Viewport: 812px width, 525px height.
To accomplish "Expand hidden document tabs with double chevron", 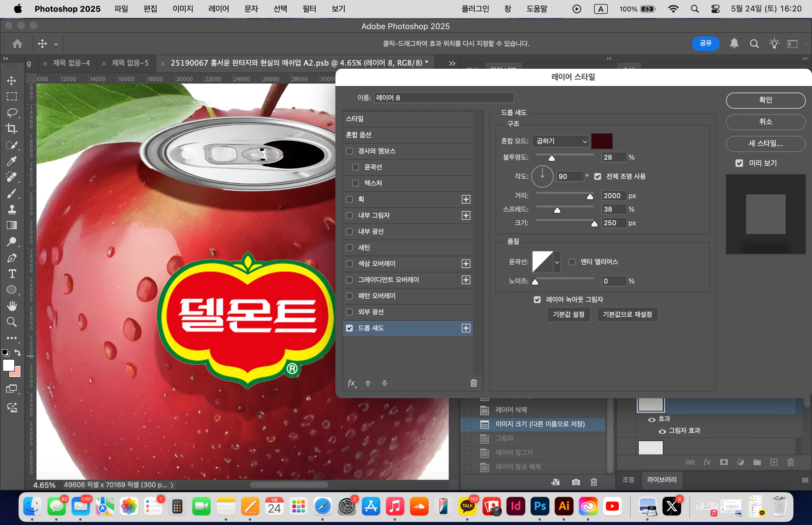I will tap(452, 63).
